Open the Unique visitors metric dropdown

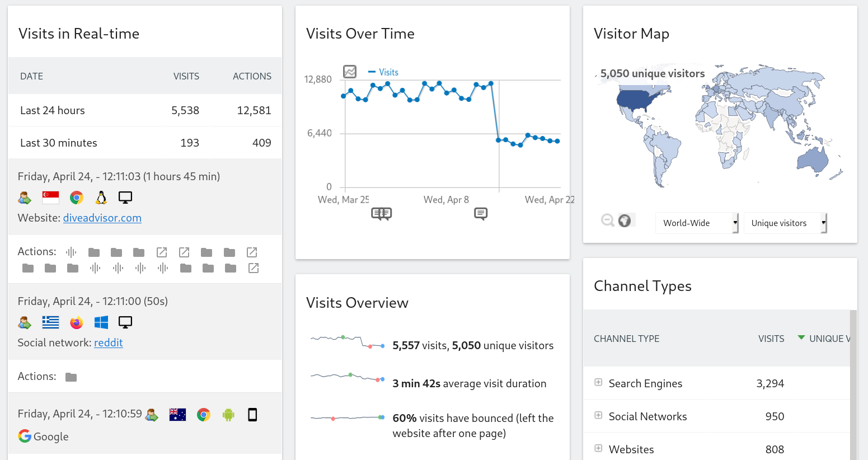click(785, 223)
